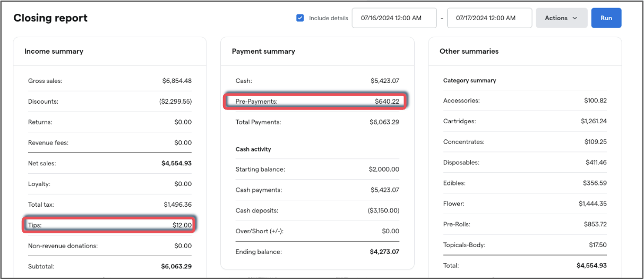Click the Income summary card title
This screenshot has height=279, width=644.
pos(54,52)
